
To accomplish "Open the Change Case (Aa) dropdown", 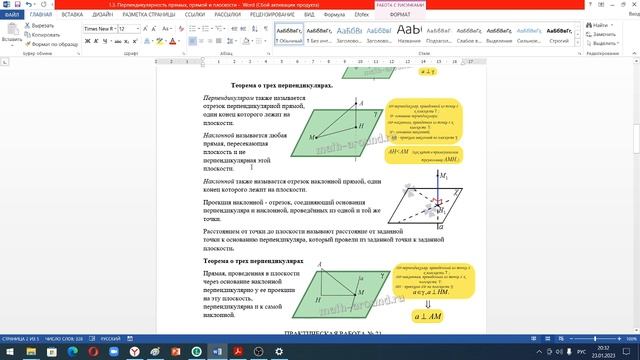I will click(x=167, y=29).
